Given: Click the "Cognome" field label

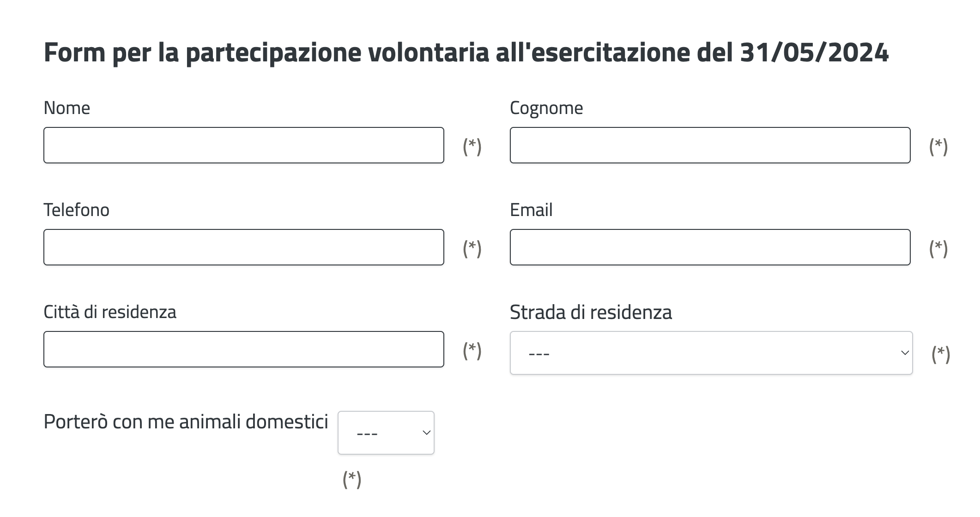Looking at the screenshot, I should [546, 108].
